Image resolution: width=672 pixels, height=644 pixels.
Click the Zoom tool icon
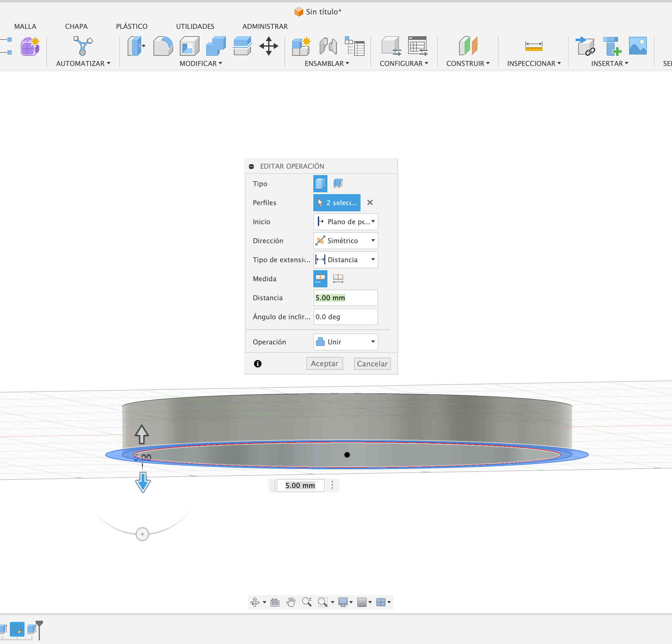[x=307, y=602]
